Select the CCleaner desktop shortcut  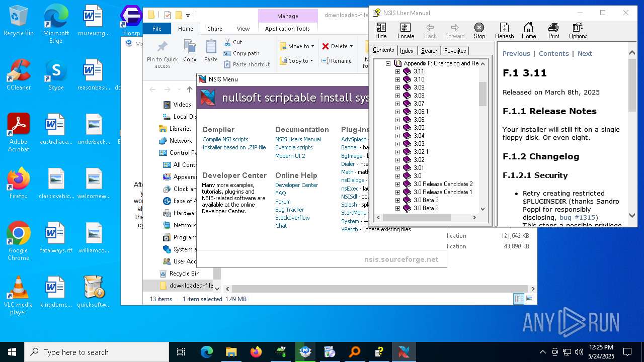pyautogui.click(x=19, y=75)
